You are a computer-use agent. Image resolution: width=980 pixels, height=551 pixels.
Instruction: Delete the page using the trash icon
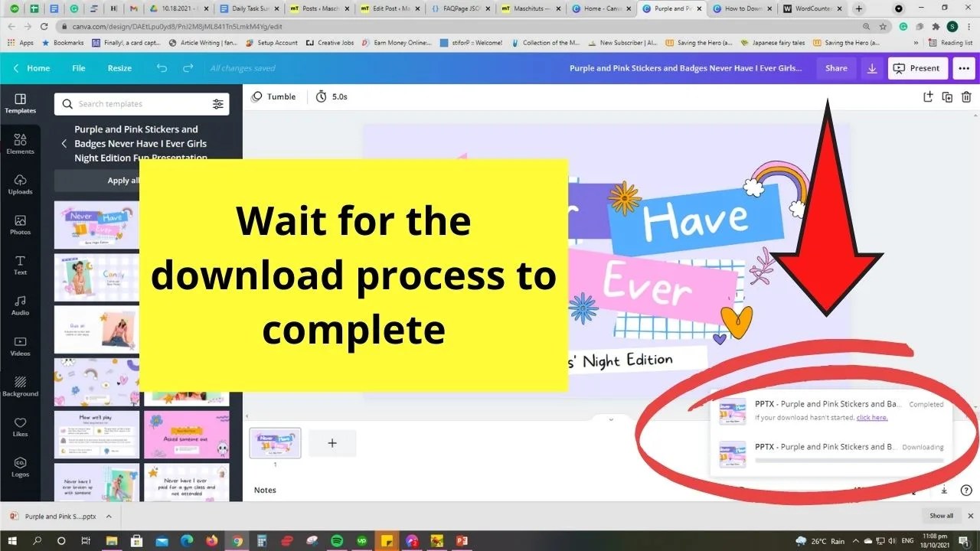[x=966, y=96]
